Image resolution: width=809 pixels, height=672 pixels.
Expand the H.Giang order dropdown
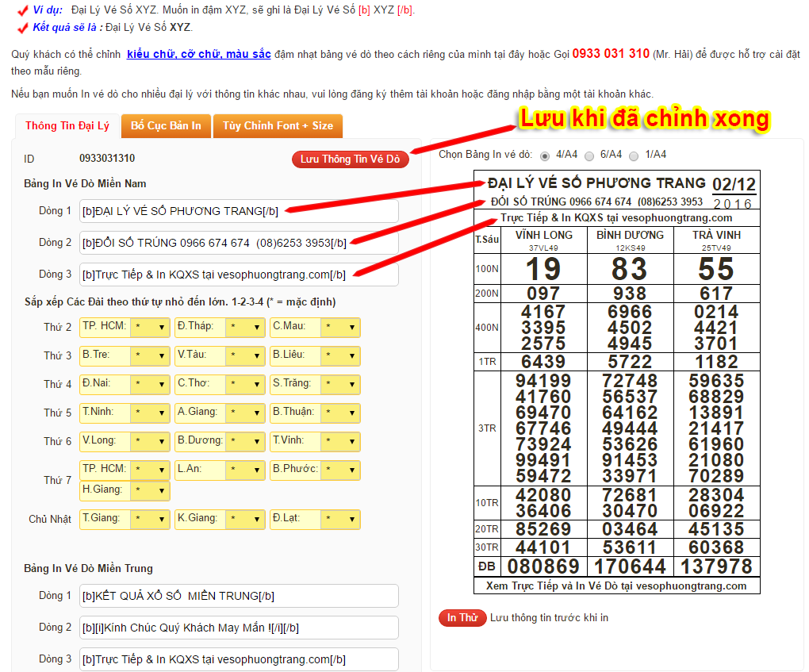(x=149, y=491)
